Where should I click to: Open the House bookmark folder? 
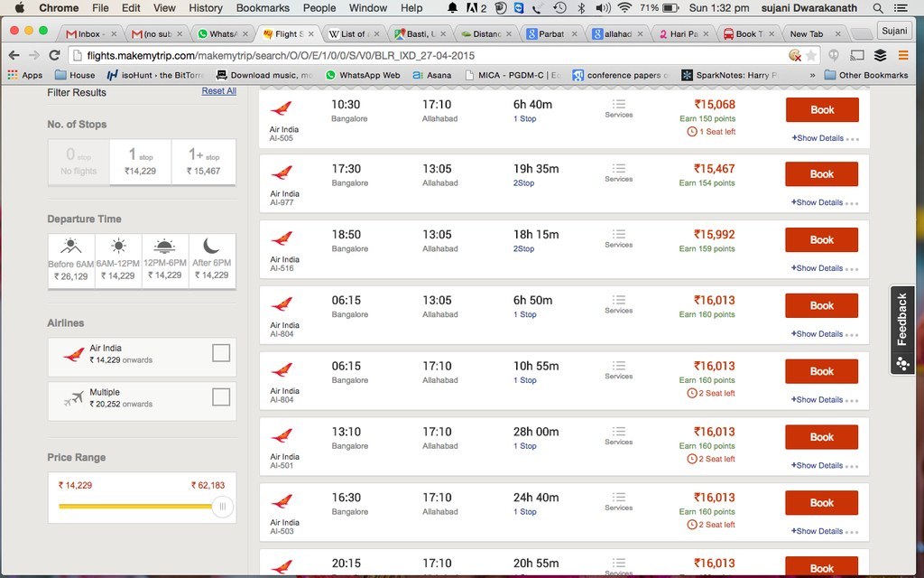pyautogui.click(x=75, y=75)
